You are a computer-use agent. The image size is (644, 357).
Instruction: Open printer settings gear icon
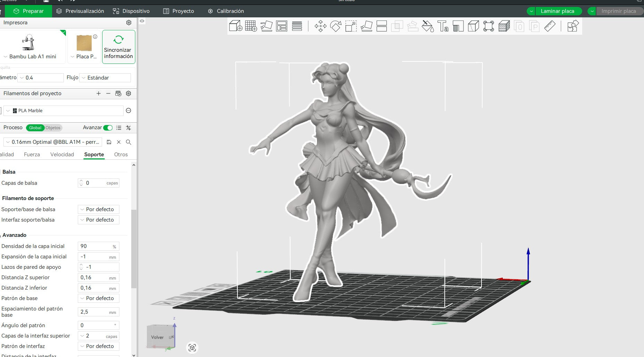pos(129,23)
